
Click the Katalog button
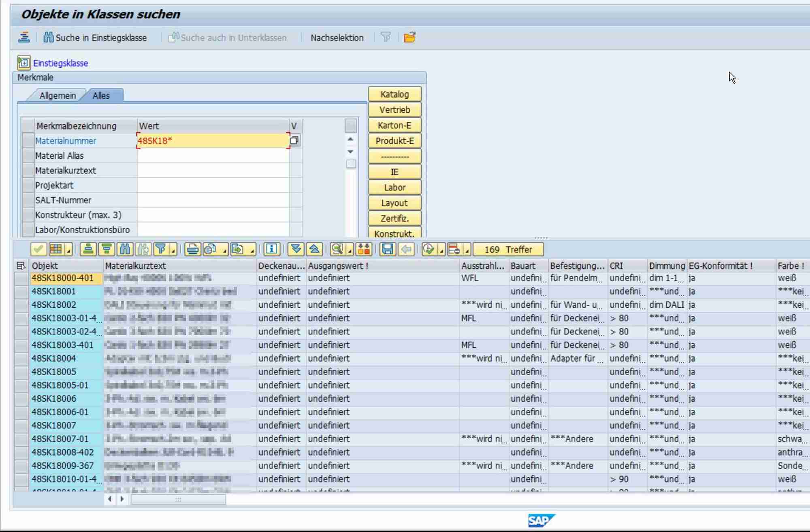394,94
